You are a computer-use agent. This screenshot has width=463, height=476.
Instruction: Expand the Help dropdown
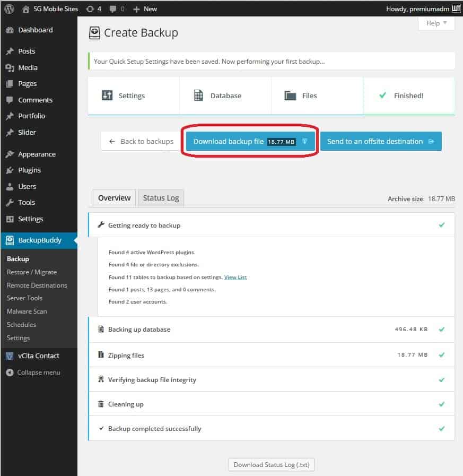click(436, 23)
